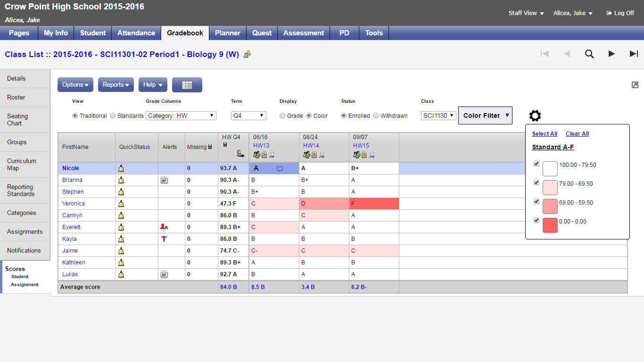The height and width of the screenshot is (362, 644).
Task: Open the Student tab
Action: coord(93,33)
